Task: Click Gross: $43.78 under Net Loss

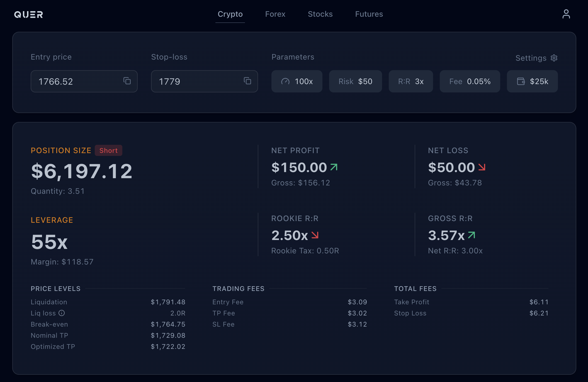Action: tap(455, 183)
